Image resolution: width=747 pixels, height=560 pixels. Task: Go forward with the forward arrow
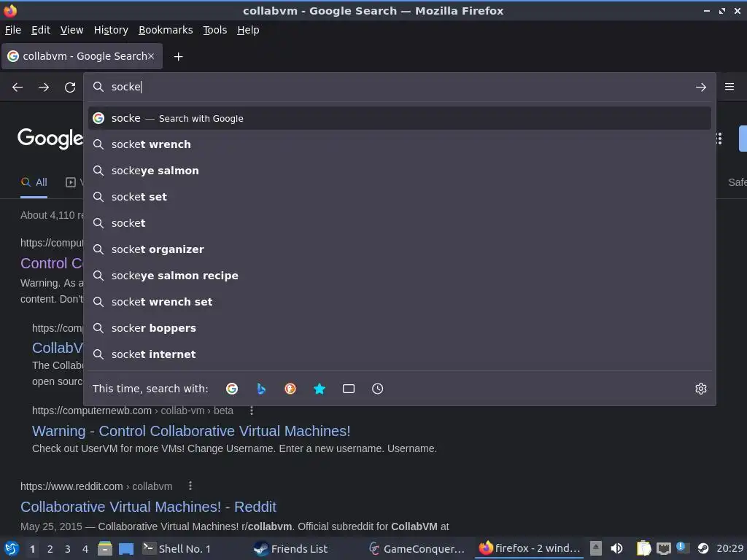(43, 87)
